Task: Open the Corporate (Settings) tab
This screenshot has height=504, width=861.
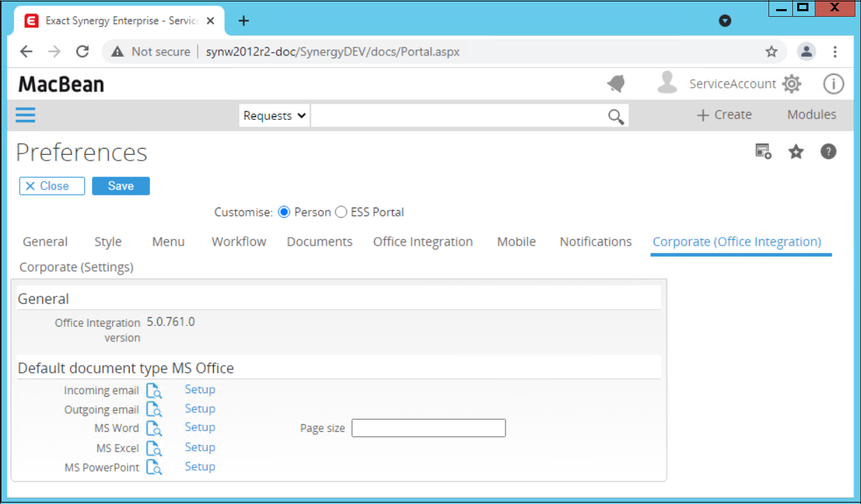Action: (x=76, y=267)
